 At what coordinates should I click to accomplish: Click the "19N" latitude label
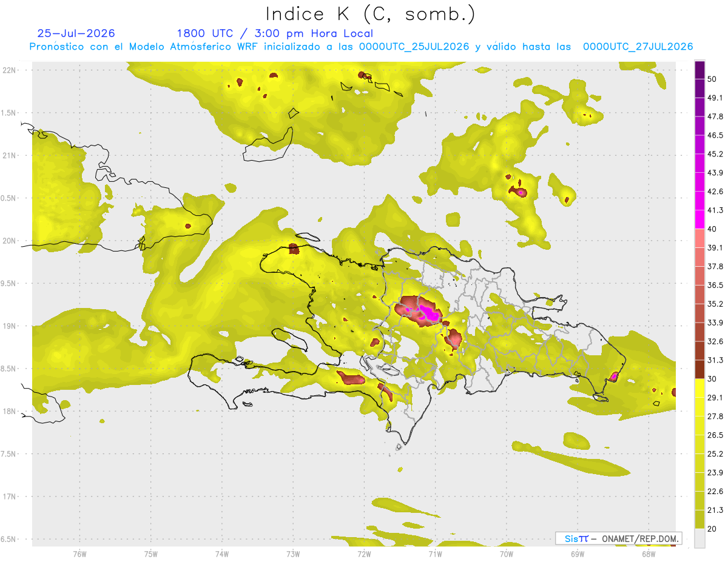[x=10, y=326]
